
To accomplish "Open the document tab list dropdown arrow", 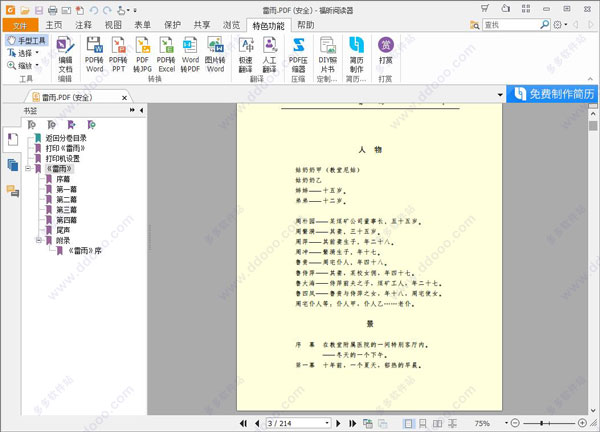I will pos(500,95).
